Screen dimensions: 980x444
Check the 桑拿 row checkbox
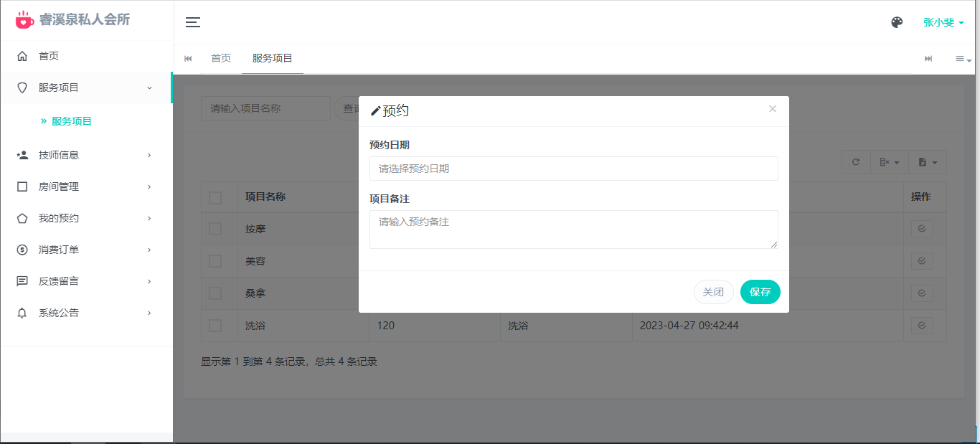pos(215,293)
